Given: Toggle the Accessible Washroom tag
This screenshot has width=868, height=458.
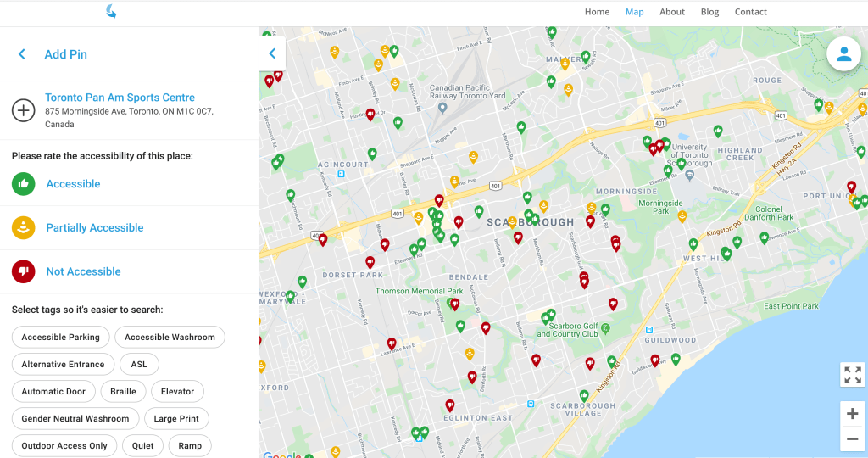Looking at the screenshot, I should pos(170,338).
